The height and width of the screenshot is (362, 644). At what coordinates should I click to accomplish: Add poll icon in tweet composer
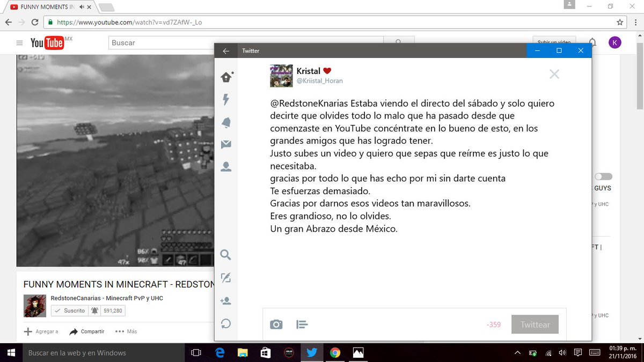point(302,324)
